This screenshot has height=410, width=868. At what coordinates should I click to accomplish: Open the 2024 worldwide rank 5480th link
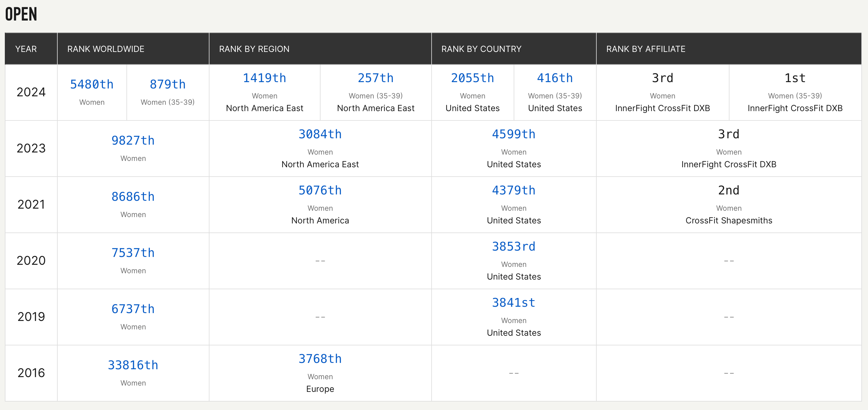click(x=92, y=84)
